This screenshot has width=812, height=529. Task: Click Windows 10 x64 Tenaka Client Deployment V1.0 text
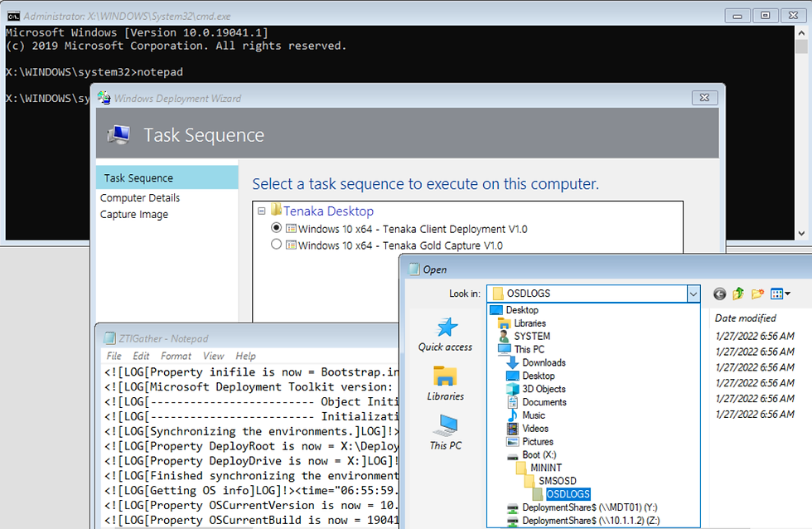tap(413, 229)
